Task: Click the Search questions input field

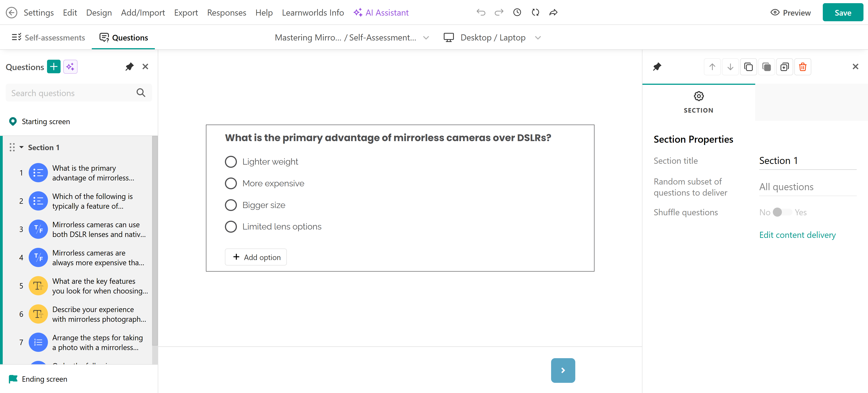Action: (71, 93)
